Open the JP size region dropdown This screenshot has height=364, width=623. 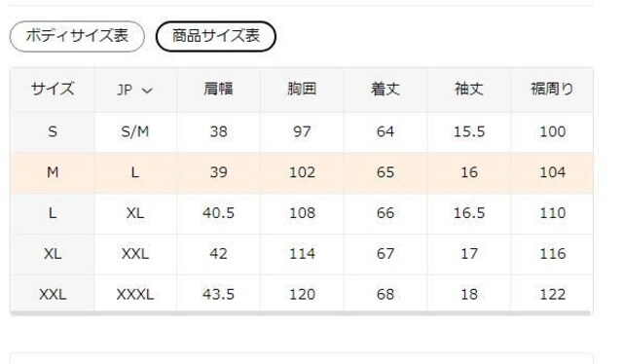click(135, 91)
